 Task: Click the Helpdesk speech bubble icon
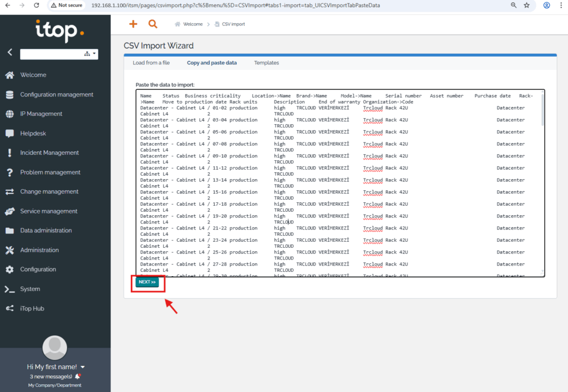[x=9, y=134]
